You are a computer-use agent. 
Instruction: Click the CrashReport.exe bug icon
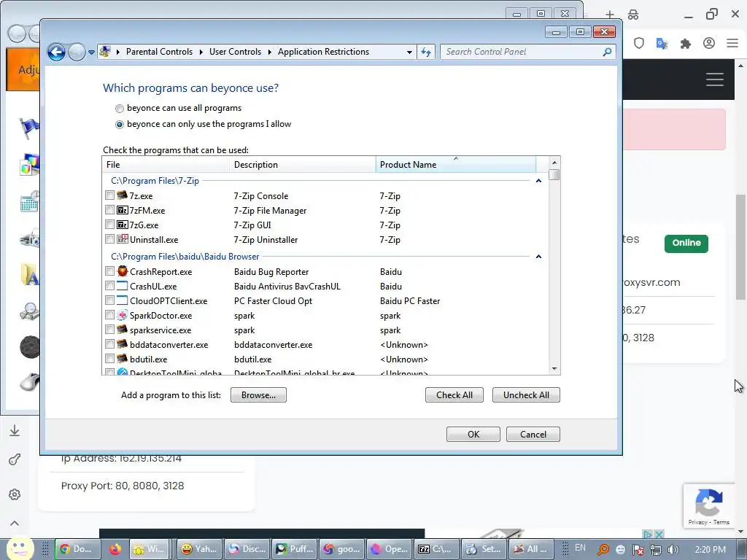tap(123, 271)
